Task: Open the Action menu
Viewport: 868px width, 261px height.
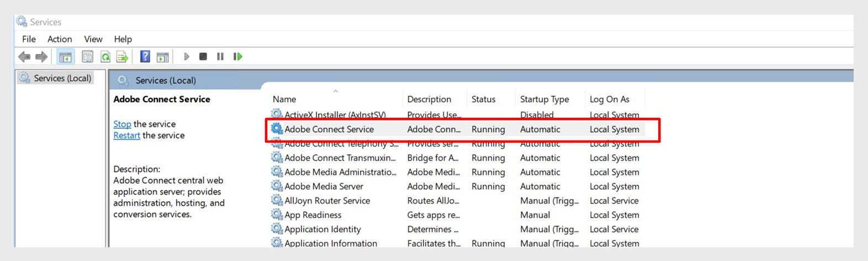Action: point(60,39)
